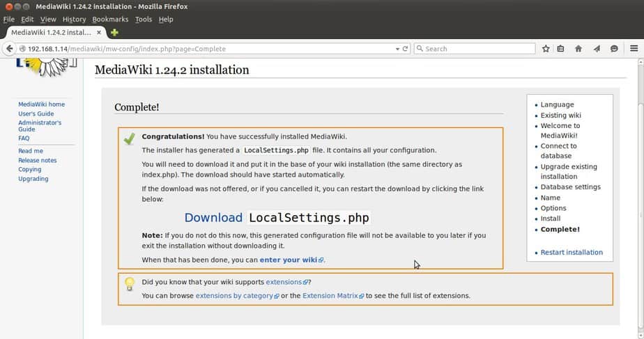
Task: Open extensions by category link
Action: [237, 296]
